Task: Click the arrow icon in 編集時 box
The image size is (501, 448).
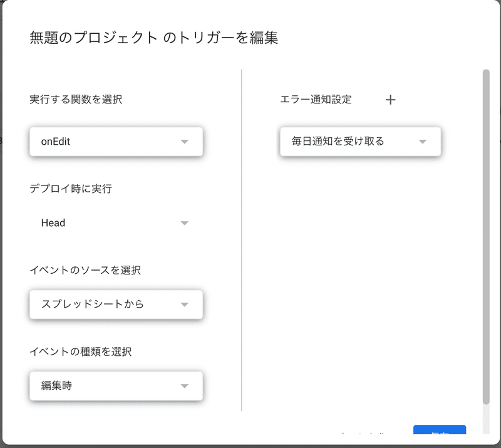Action: (x=184, y=386)
